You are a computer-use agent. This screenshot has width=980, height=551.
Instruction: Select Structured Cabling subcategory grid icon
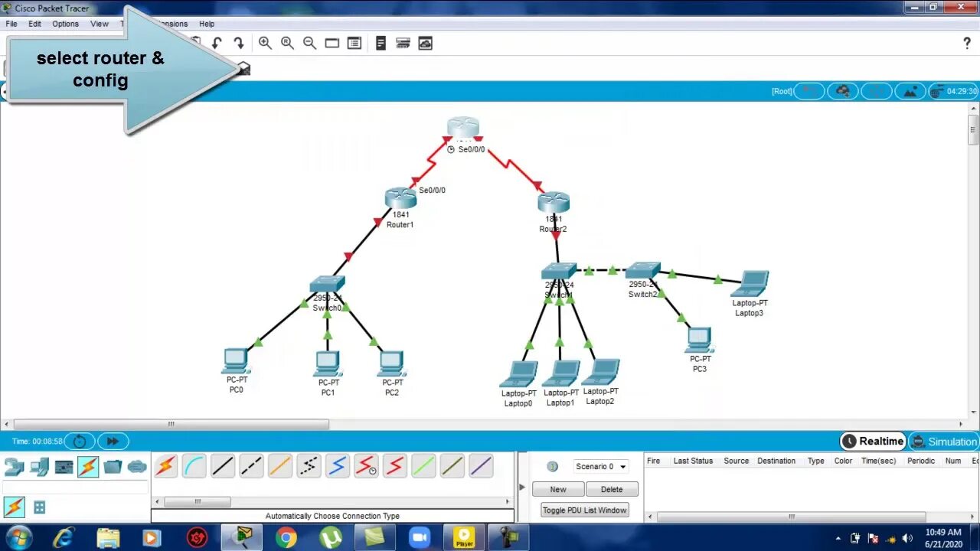pos(39,507)
